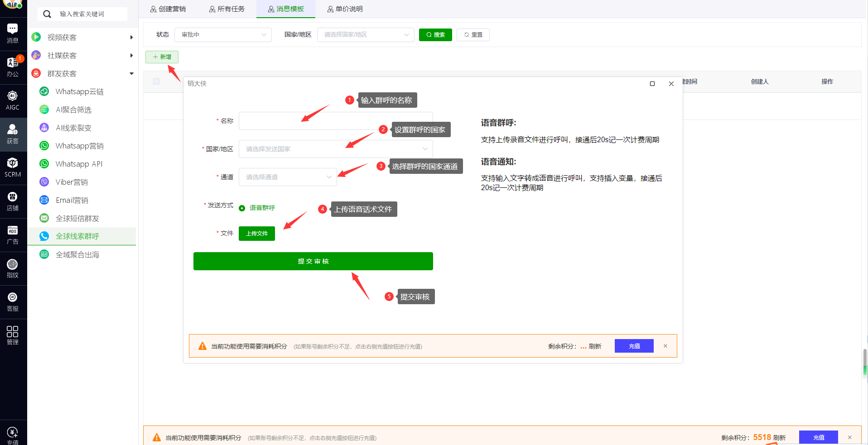Image resolution: width=868 pixels, height=445 pixels.
Task: Click the Whatsapp API icon
Action: pos(44,164)
